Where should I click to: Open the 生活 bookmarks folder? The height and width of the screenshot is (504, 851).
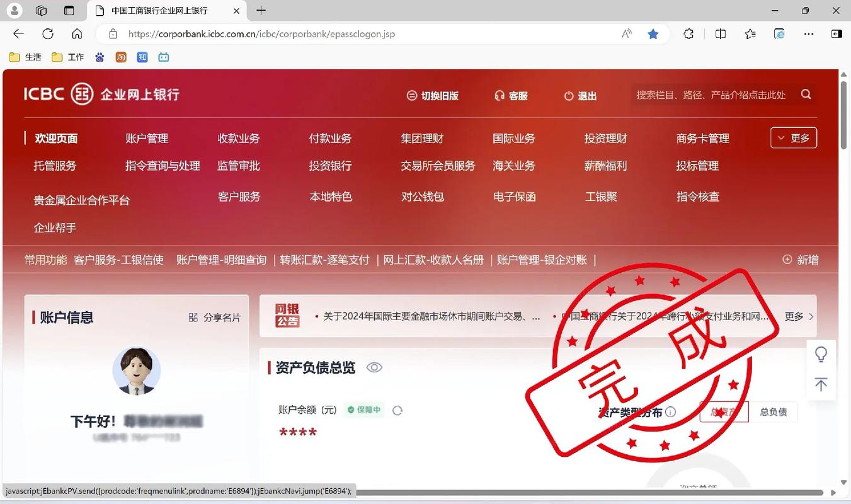click(25, 57)
